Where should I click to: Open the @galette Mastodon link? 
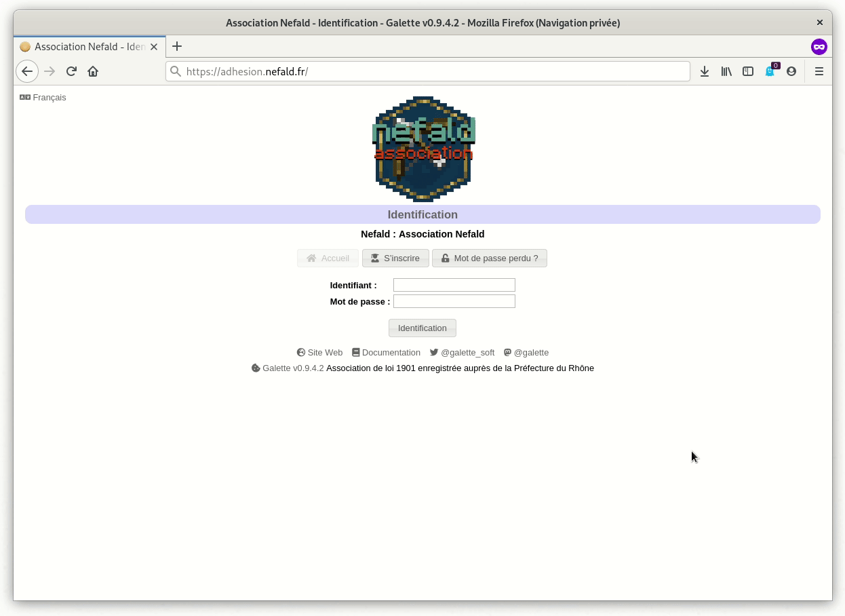tap(526, 353)
